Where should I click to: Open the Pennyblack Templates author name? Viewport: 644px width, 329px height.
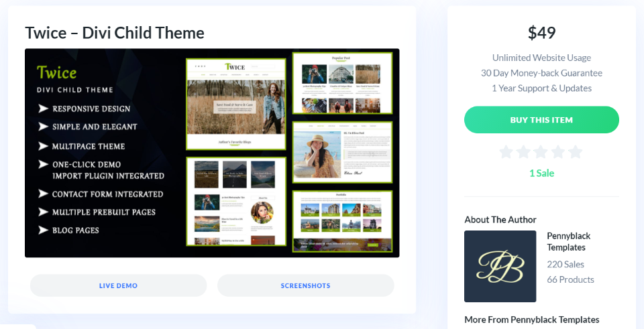tap(569, 242)
